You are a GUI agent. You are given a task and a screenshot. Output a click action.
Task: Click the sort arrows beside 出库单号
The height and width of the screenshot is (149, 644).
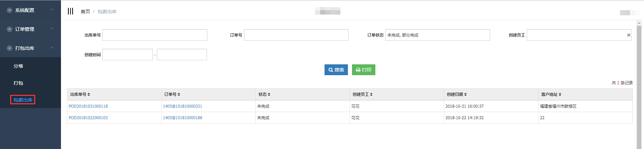(89, 94)
